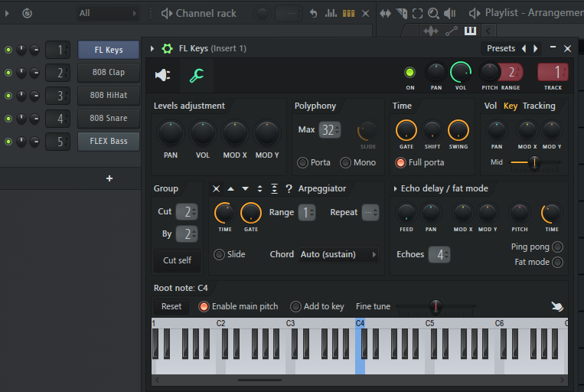Viewport: 584px width, 392px height.
Task: Open the Chord Auto (sustain) dropdown
Action: coord(338,254)
